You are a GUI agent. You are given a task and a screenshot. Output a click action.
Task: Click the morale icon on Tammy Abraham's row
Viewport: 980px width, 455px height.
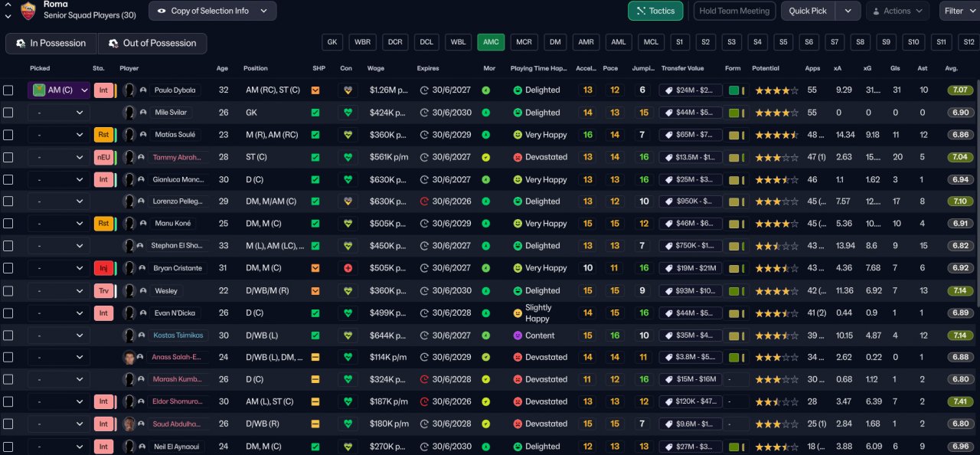tap(486, 157)
